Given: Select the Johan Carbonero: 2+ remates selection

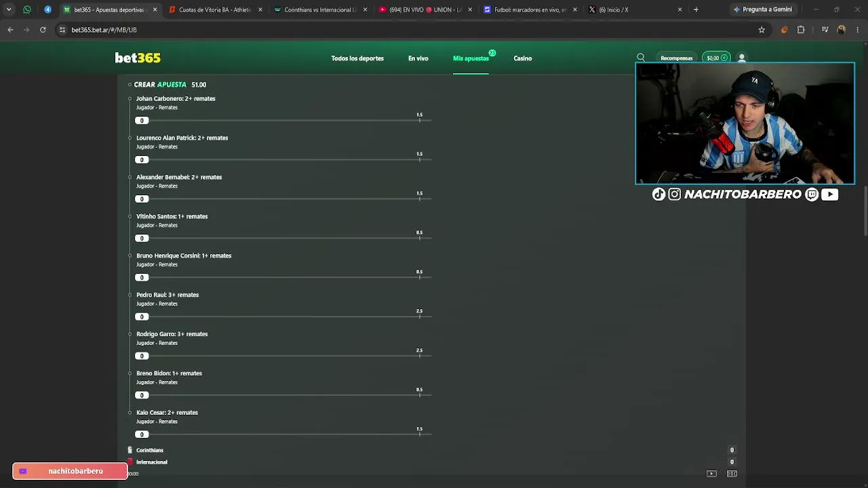Looking at the screenshot, I should [x=176, y=98].
